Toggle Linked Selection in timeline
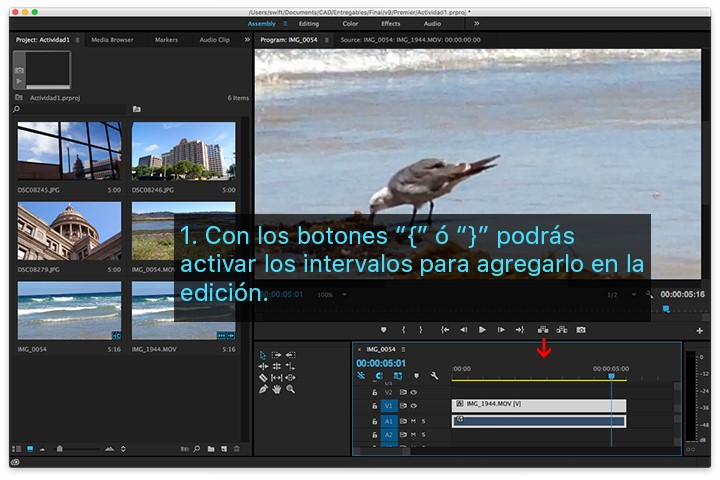Image resolution: width=720 pixels, height=480 pixels. (x=398, y=376)
